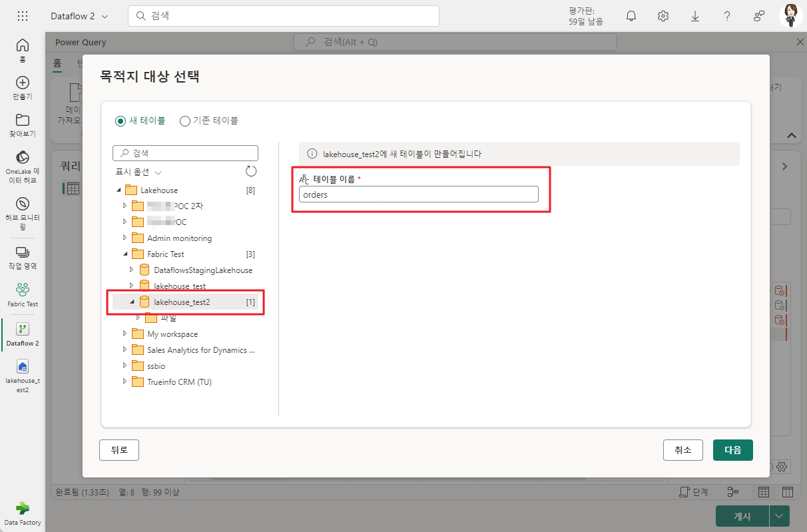
Task: Open the help question mark icon
Action: point(727,16)
